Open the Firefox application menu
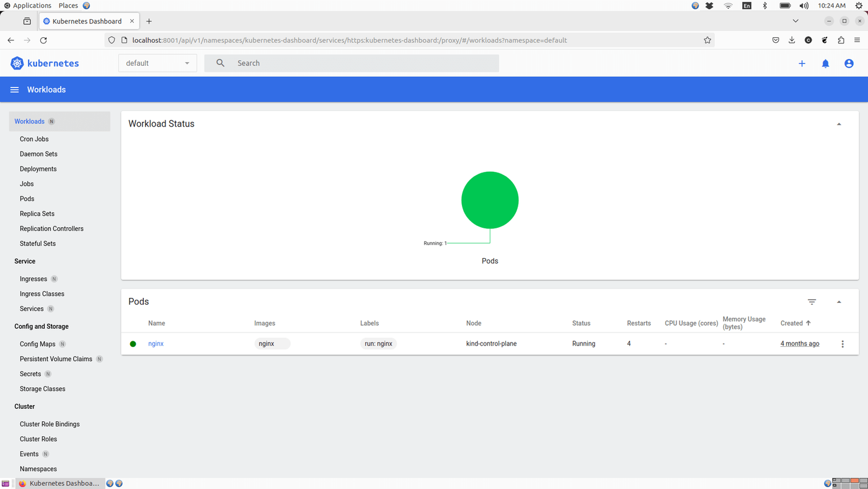 coord(857,40)
